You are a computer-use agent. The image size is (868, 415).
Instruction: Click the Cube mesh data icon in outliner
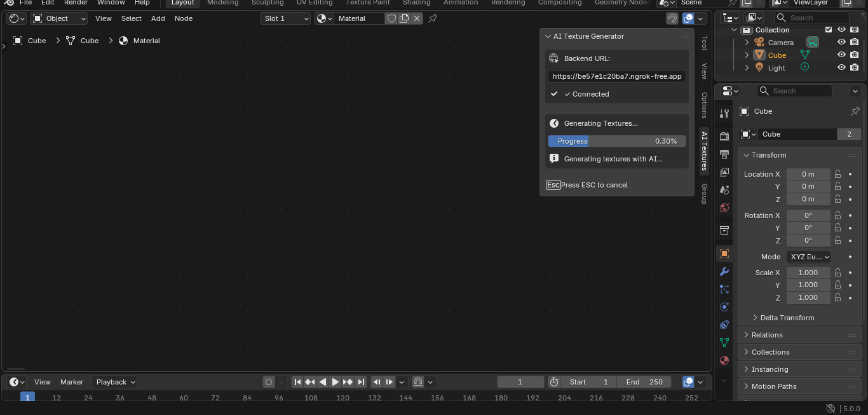[805, 55]
